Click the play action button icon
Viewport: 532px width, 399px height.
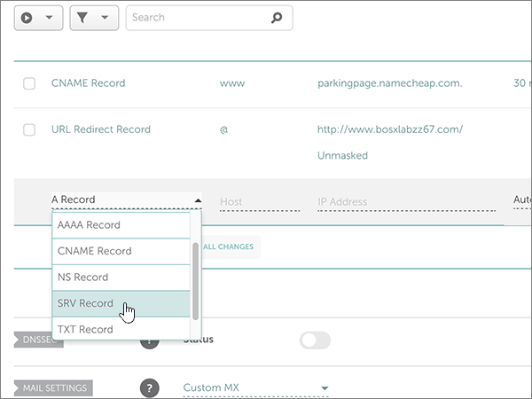27,18
